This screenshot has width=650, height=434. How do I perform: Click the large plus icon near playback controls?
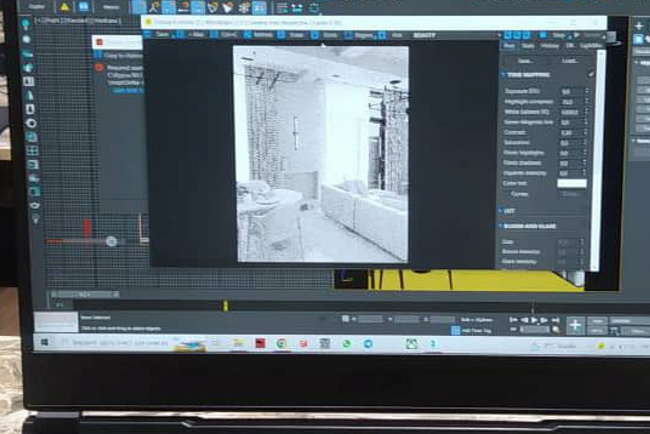575,325
